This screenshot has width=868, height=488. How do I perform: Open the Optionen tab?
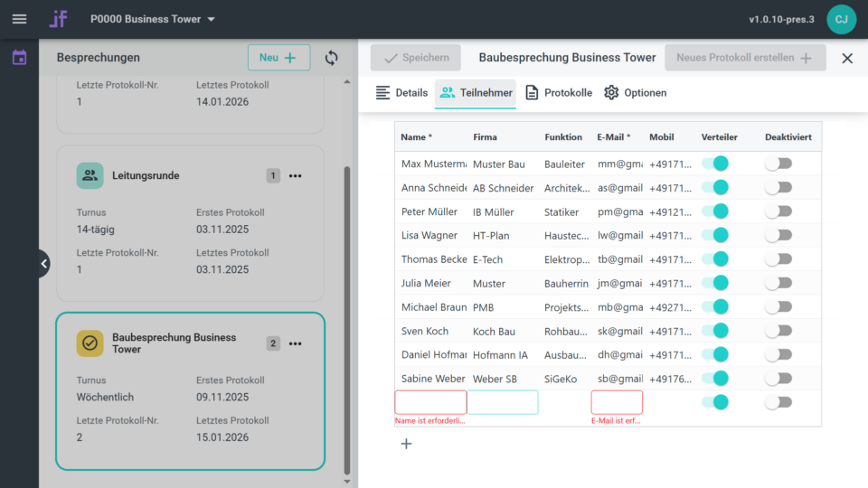coord(635,93)
